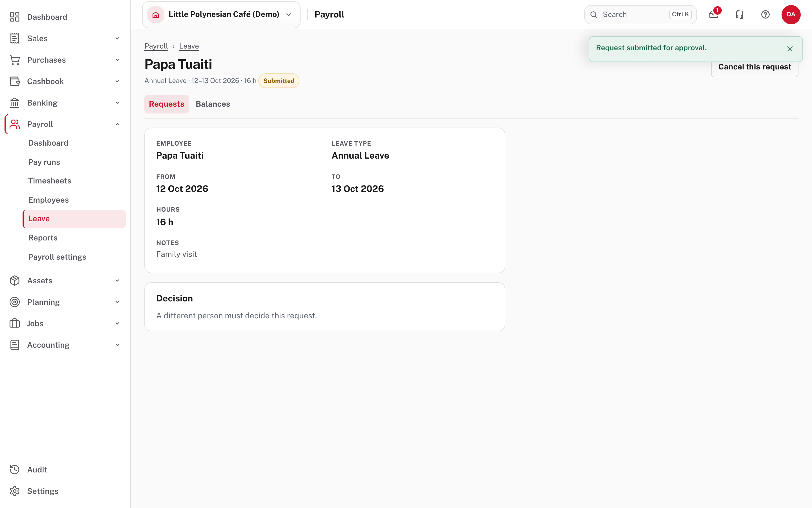Click the Audit history icon
Screen dimensions: 812x508
[14, 470]
